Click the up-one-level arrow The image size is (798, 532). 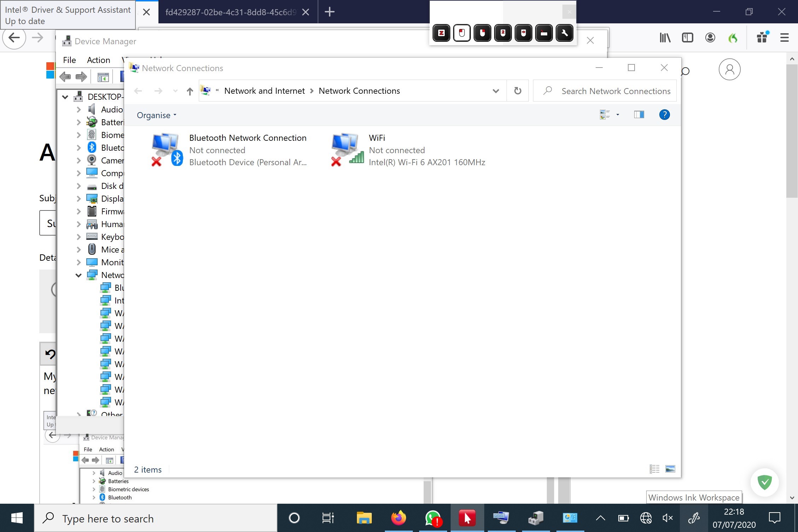point(190,91)
